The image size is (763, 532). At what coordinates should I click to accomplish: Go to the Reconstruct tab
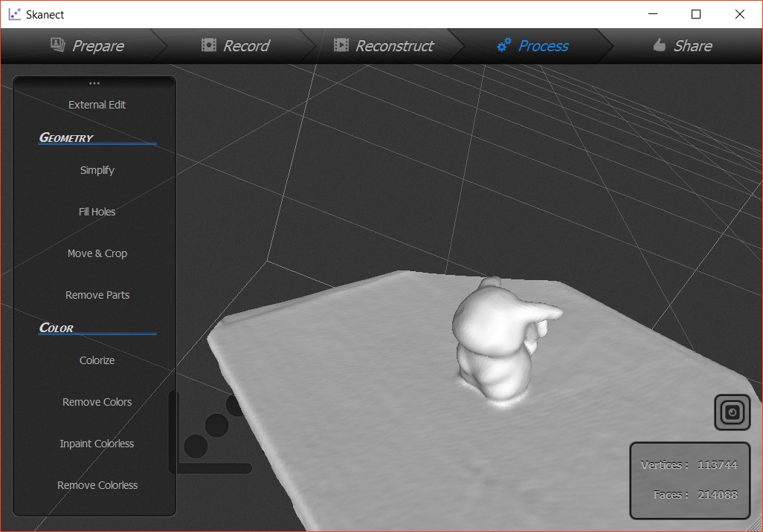pyautogui.click(x=384, y=46)
